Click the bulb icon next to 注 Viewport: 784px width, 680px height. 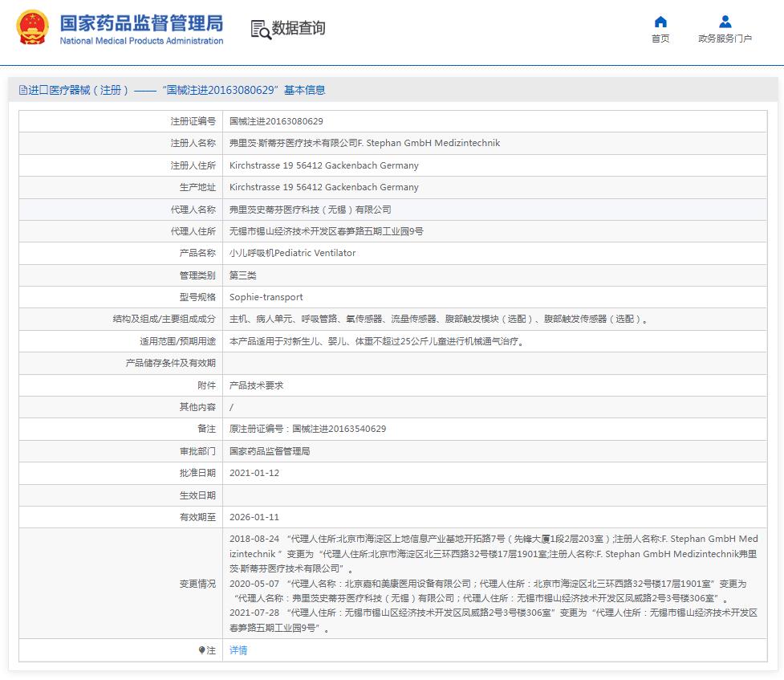(x=204, y=650)
